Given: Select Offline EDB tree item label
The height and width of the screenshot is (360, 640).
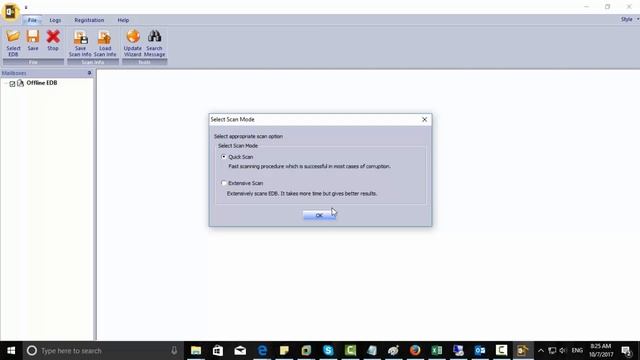Looking at the screenshot, I should pos(42,83).
